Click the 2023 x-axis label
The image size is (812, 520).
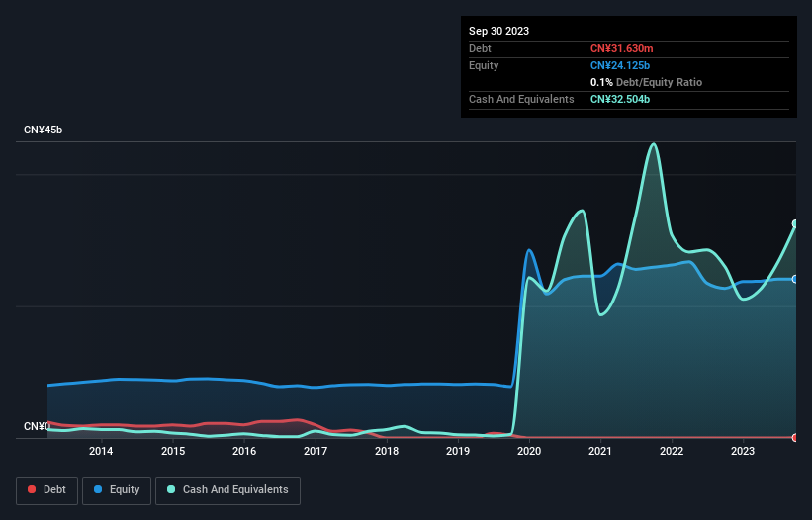coord(743,451)
